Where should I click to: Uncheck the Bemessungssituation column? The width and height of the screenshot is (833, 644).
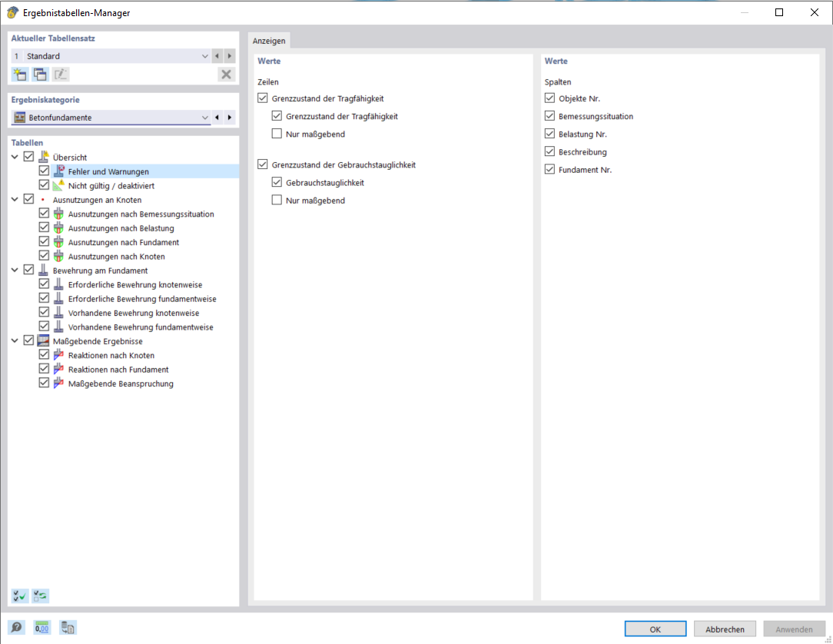click(550, 116)
